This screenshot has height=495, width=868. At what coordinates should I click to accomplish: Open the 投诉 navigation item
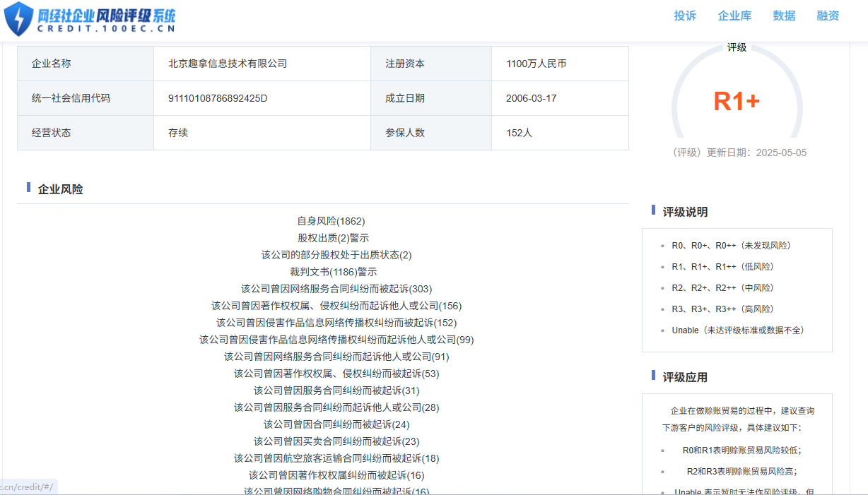(x=685, y=16)
